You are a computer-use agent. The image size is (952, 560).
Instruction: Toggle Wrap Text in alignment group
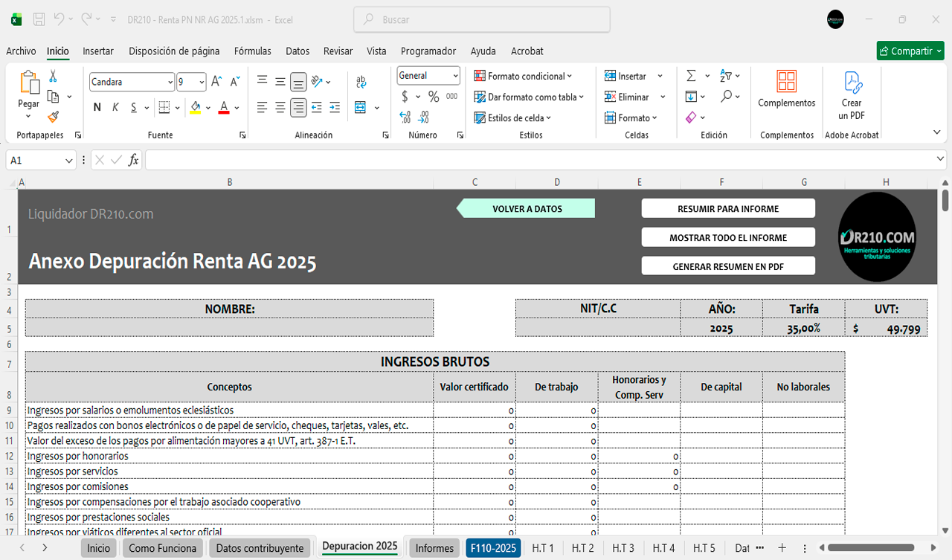[361, 82]
